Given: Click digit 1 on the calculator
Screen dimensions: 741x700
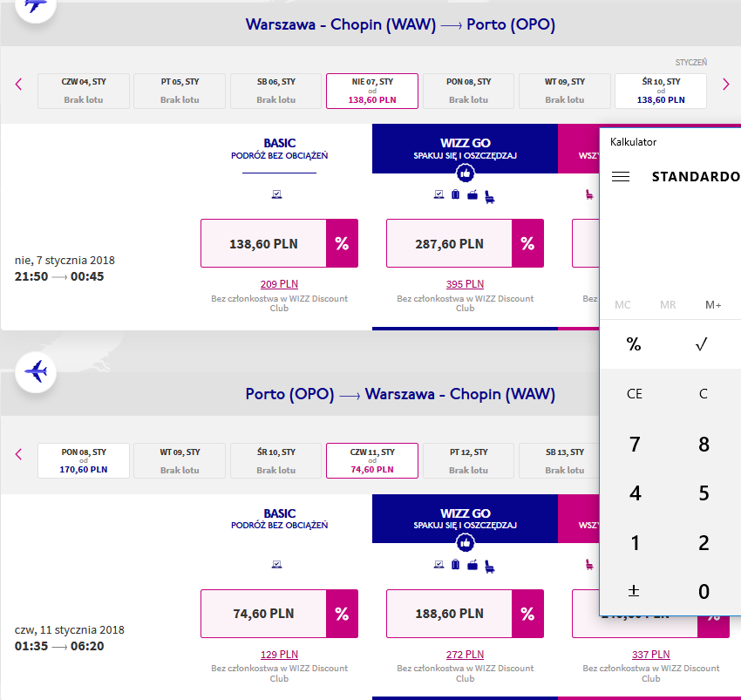Looking at the screenshot, I should pos(635,542).
